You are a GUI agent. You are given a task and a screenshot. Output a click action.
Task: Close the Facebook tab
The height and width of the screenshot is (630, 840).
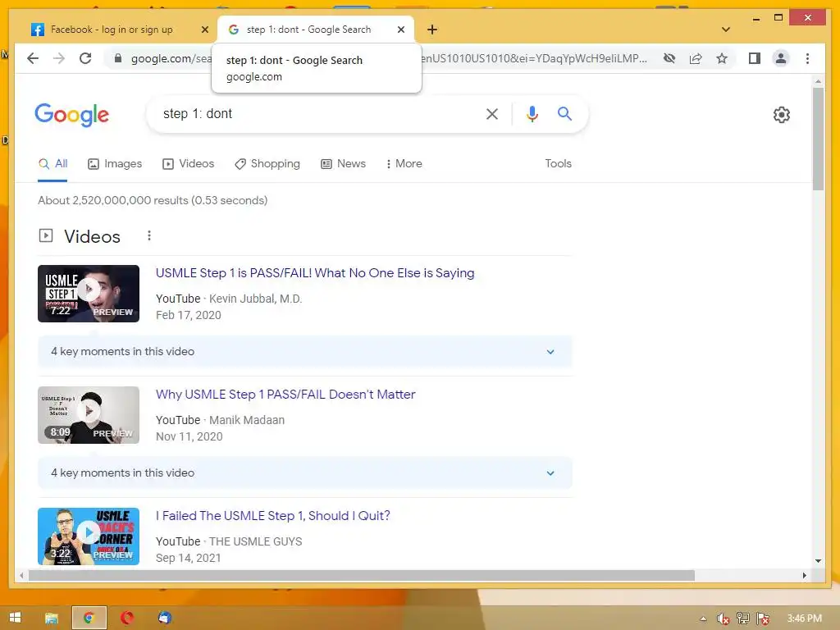[x=204, y=30]
